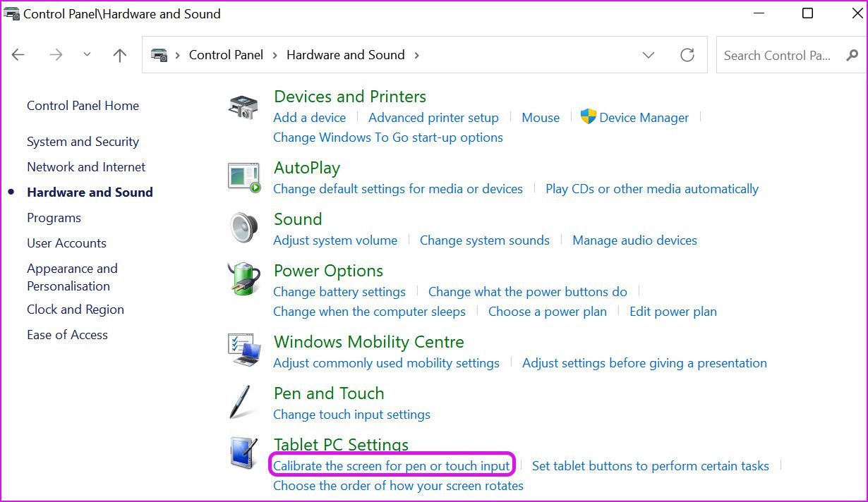The height and width of the screenshot is (502, 868).
Task: Select the Power Options battery icon
Action: point(243,279)
